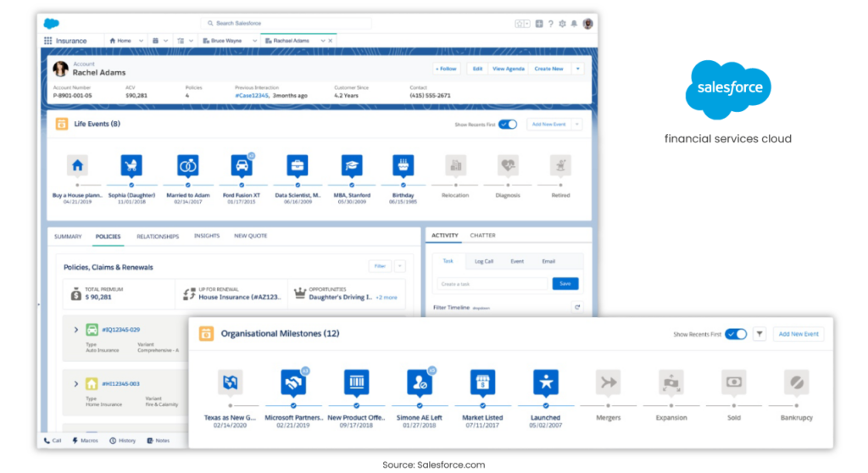Toggle Show Recents First in Organisational Milestones
The height and width of the screenshot is (473, 868).
[x=737, y=334]
